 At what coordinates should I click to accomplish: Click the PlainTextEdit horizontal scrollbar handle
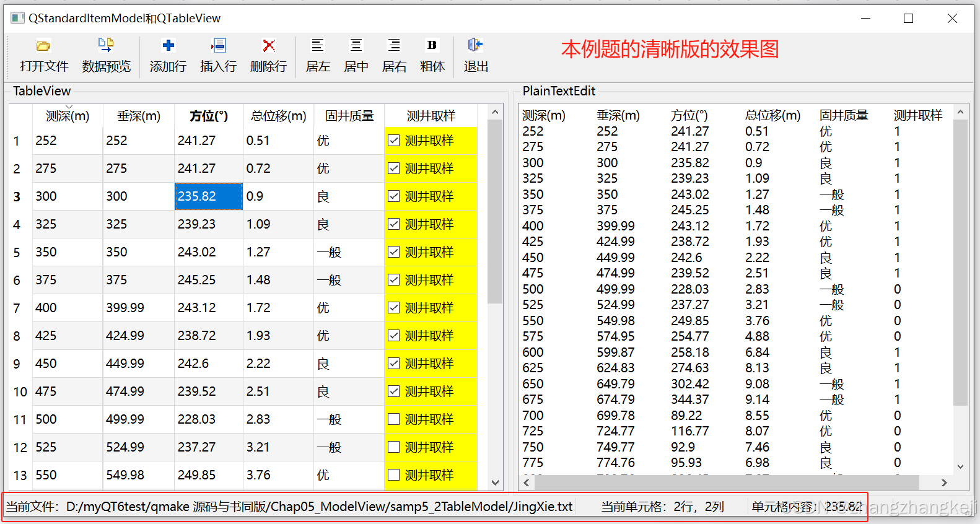pyautogui.click(x=727, y=483)
